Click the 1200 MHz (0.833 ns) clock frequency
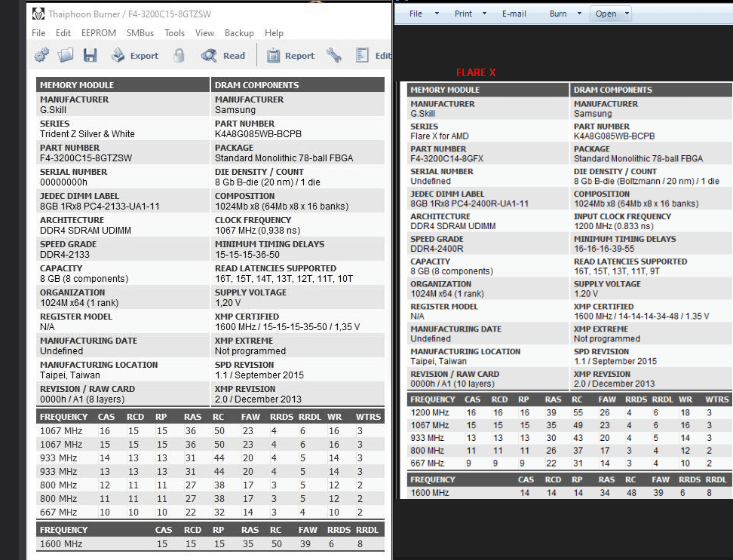 tap(613, 226)
